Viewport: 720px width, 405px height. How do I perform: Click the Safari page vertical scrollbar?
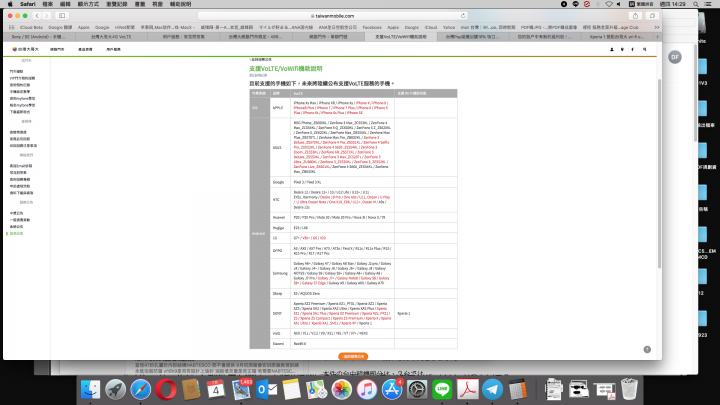[659, 174]
